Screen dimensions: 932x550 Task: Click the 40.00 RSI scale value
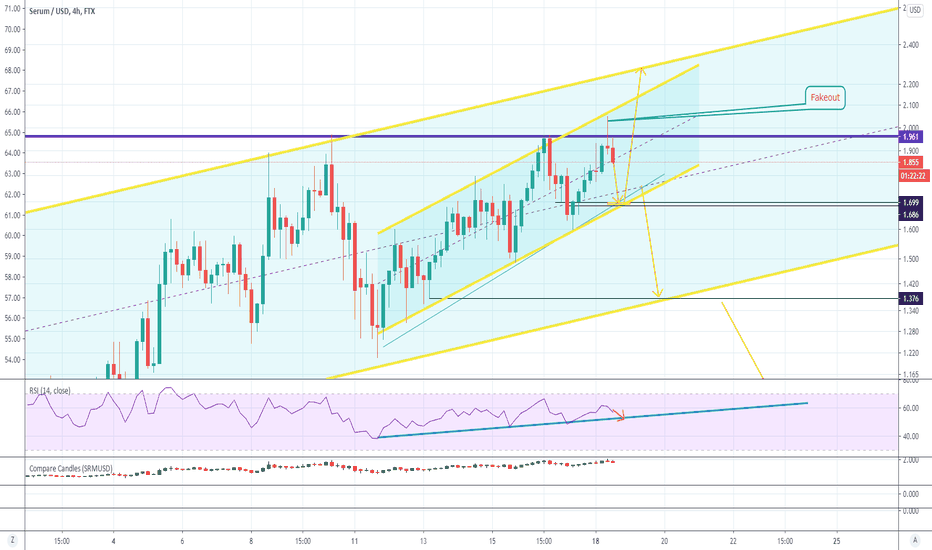[x=911, y=436]
